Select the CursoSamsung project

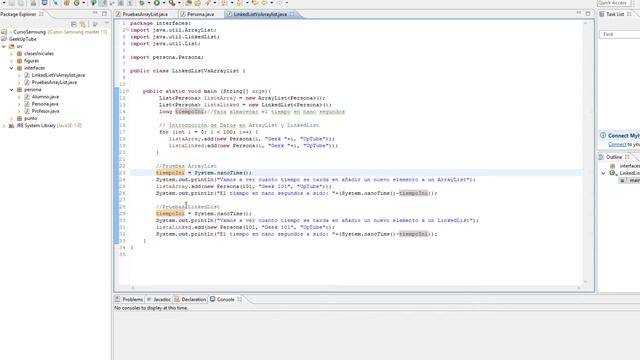click(x=29, y=32)
